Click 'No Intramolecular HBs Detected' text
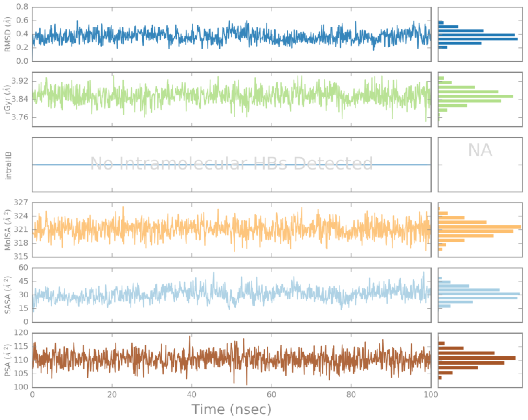This screenshot has height=420, width=528. point(231,163)
